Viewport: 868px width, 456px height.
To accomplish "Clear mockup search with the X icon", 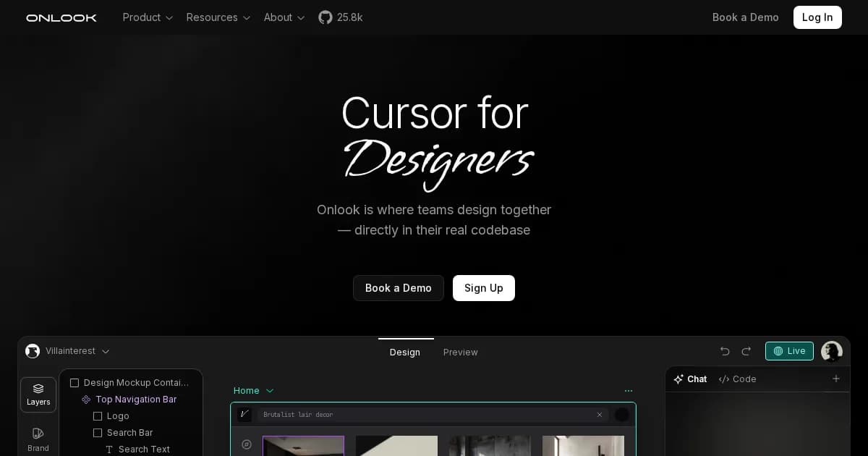I will click(600, 415).
